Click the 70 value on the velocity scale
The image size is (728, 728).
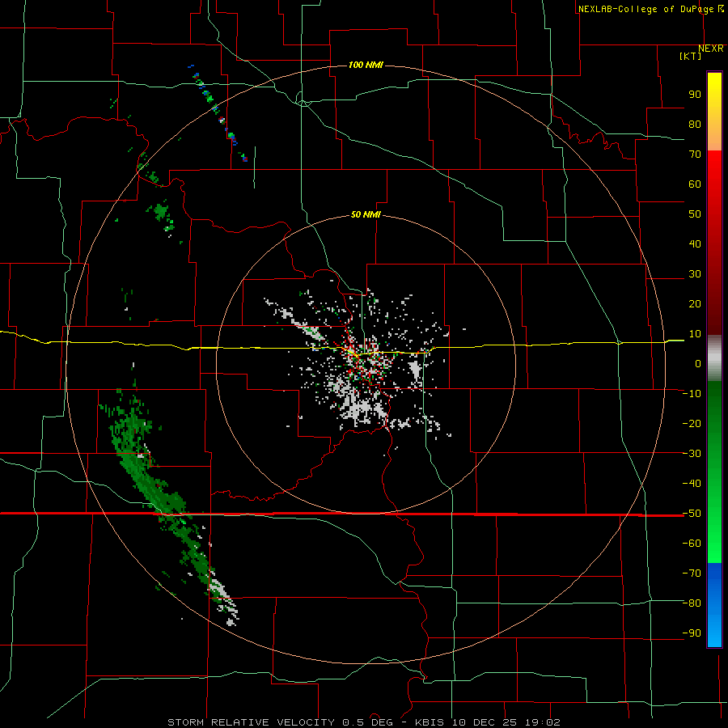tap(695, 154)
